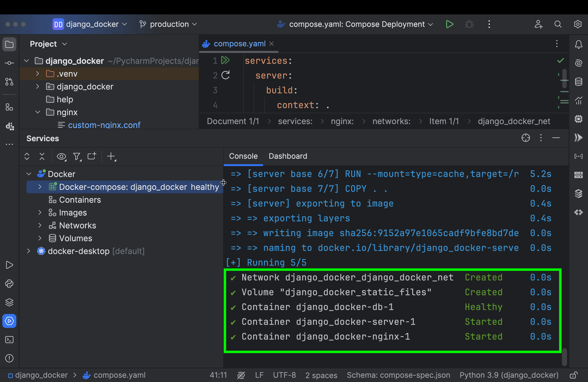
Task: Switch to the Dashboard tab
Action: coord(288,156)
